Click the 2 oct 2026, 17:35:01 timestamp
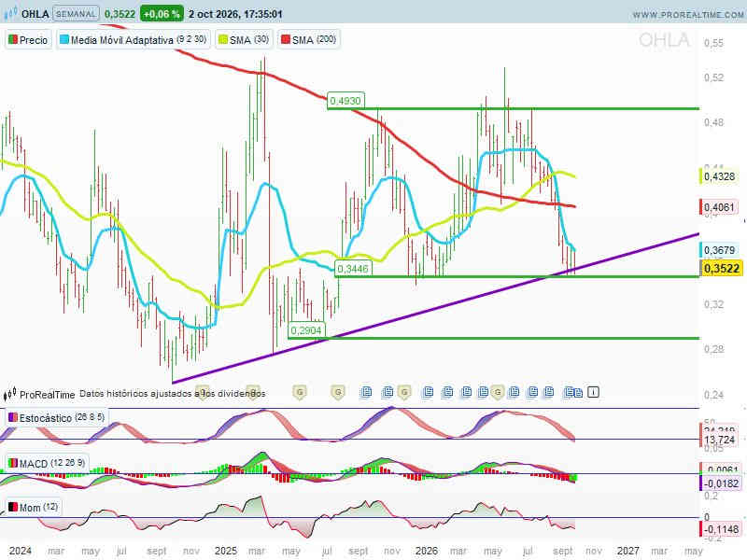The image size is (747, 560). click(x=235, y=14)
